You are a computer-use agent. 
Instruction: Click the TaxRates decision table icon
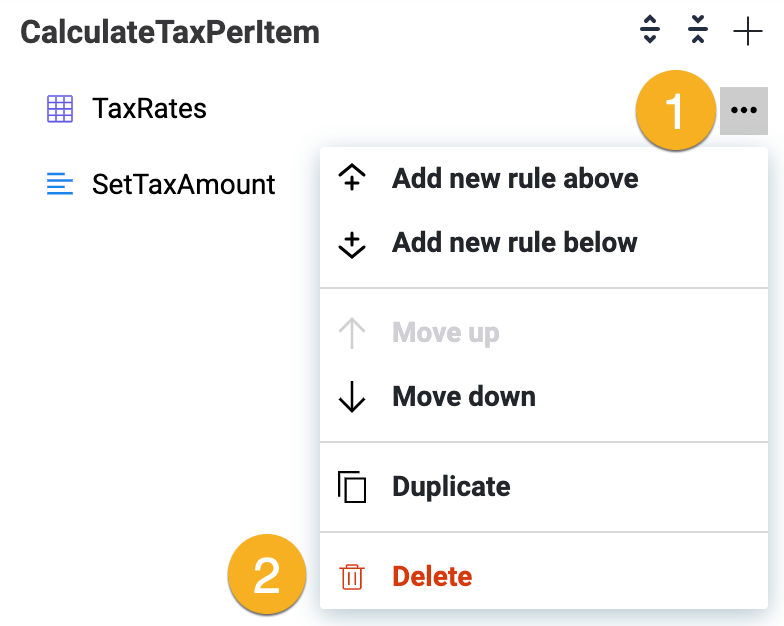[x=60, y=109]
